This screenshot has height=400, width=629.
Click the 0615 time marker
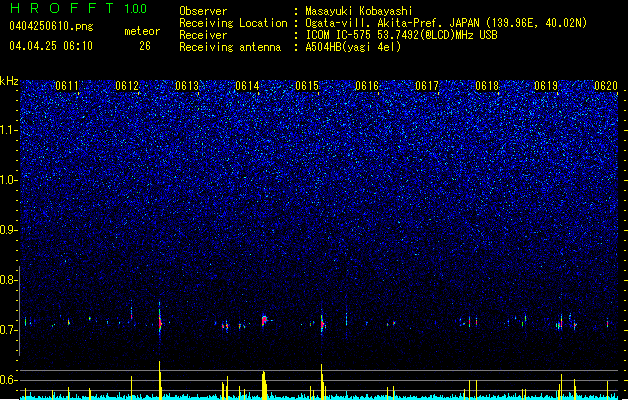point(307,86)
